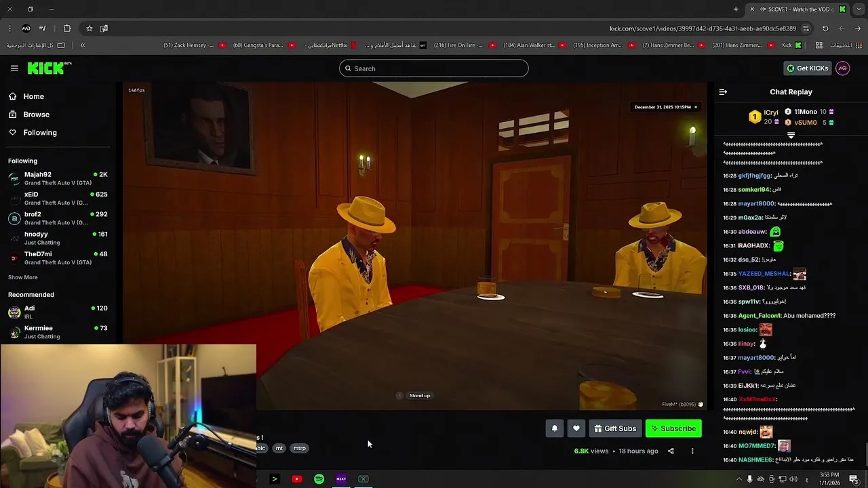Open the Windows notification center
This screenshot has width=868, height=488.
pos(854,479)
